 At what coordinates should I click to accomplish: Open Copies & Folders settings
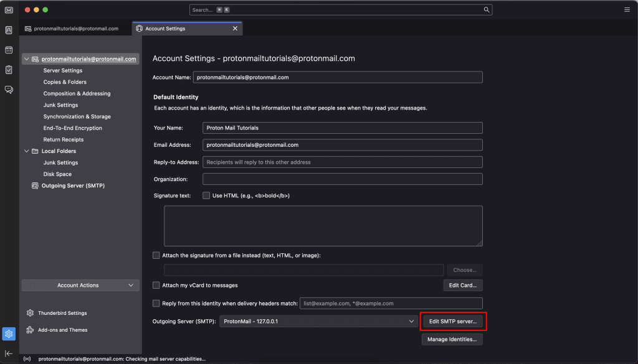point(65,82)
